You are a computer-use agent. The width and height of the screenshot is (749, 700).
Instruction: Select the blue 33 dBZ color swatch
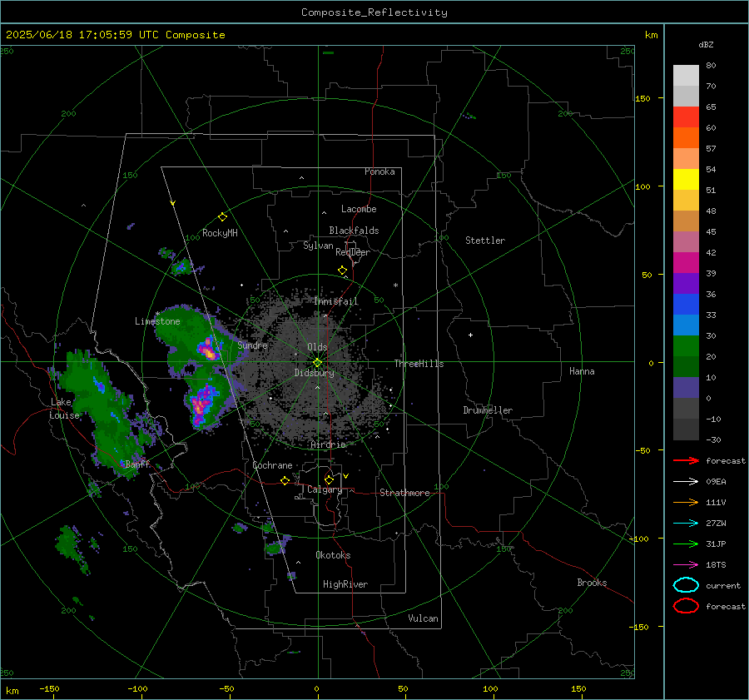(686, 304)
